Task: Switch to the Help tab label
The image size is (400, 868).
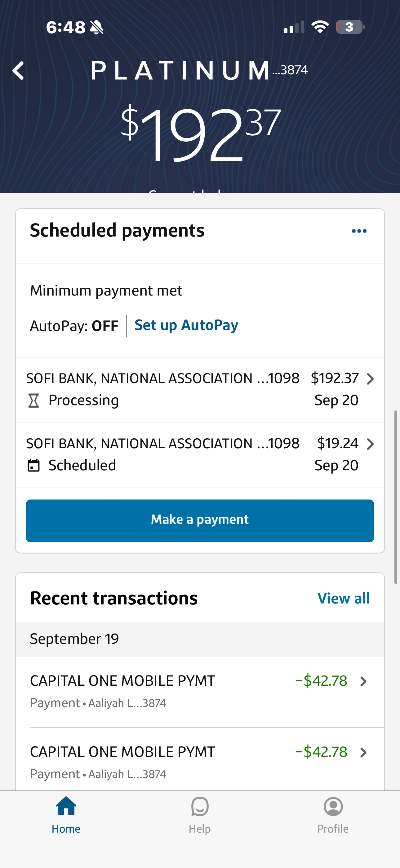Action: [x=200, y=829]
